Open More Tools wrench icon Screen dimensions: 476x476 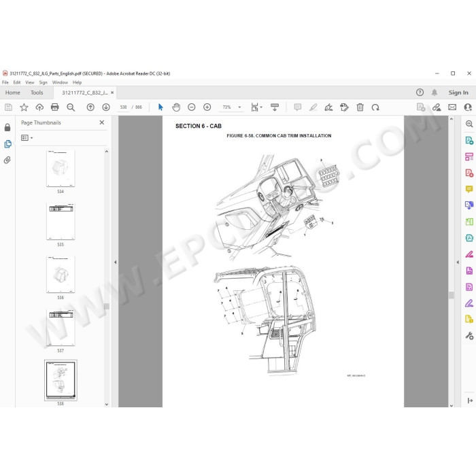pos(469,336)
